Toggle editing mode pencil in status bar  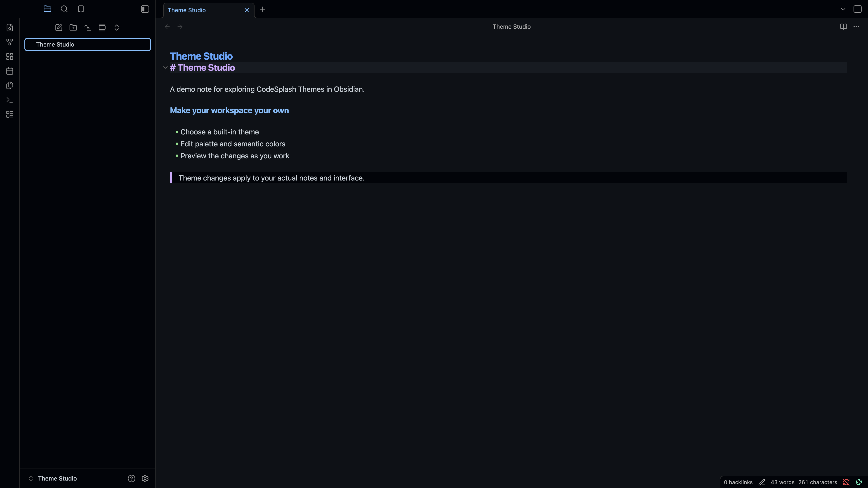pyautogui.click(x=762, y=482)
